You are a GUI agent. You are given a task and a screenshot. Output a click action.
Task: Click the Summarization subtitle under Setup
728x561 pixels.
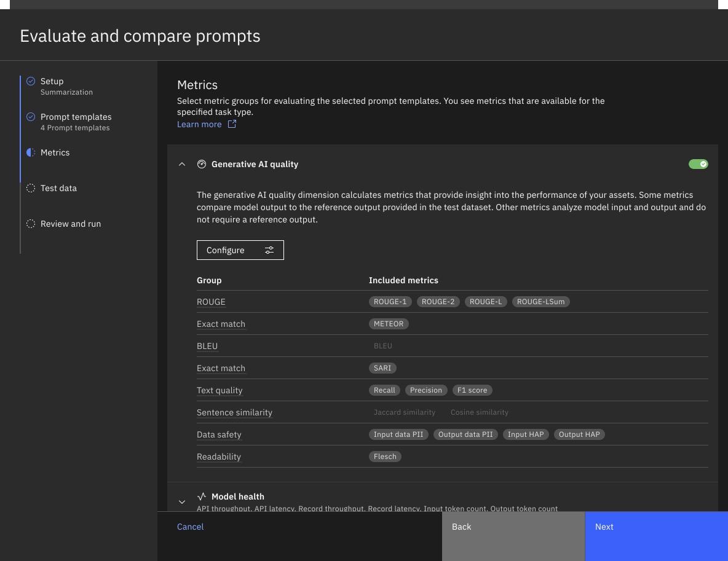(66, 92)
